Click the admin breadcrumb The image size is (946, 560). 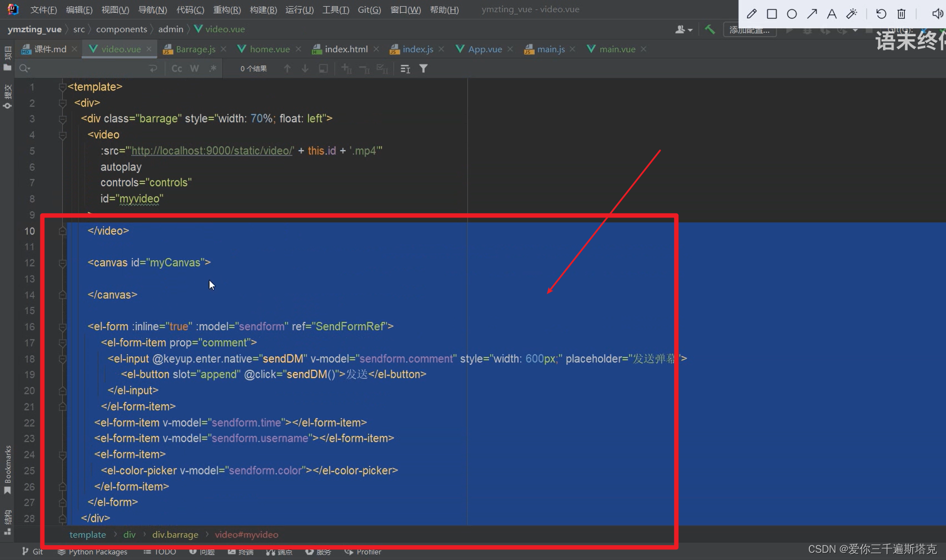point(170,29)
